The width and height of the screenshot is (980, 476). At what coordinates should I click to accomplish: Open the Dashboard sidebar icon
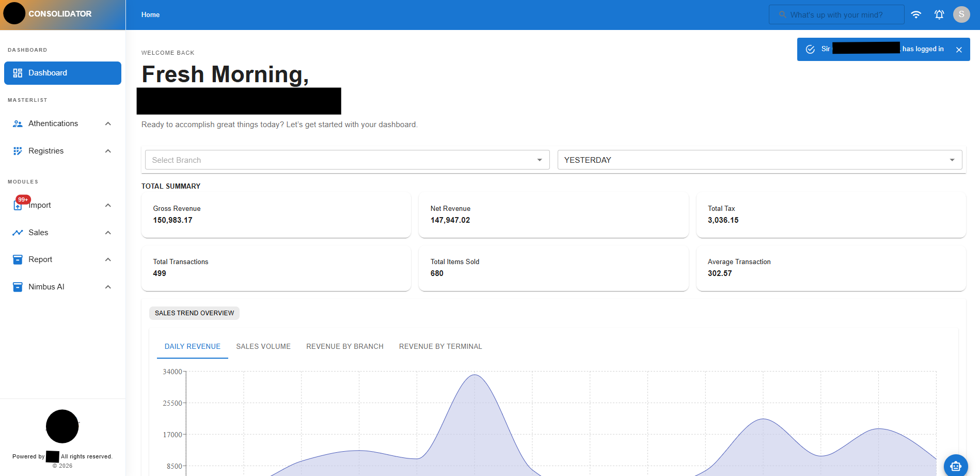[18, 73]
